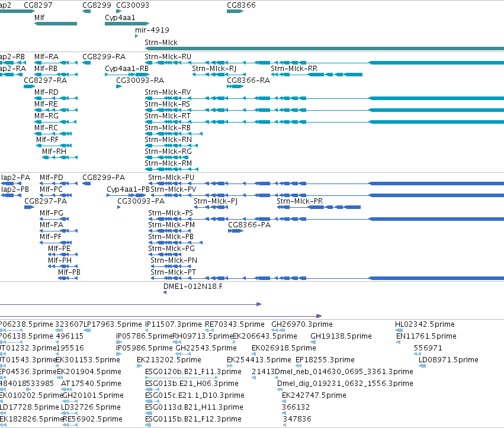
Task: Select the EN11761.5prime EST label
Action: (426, 336)
